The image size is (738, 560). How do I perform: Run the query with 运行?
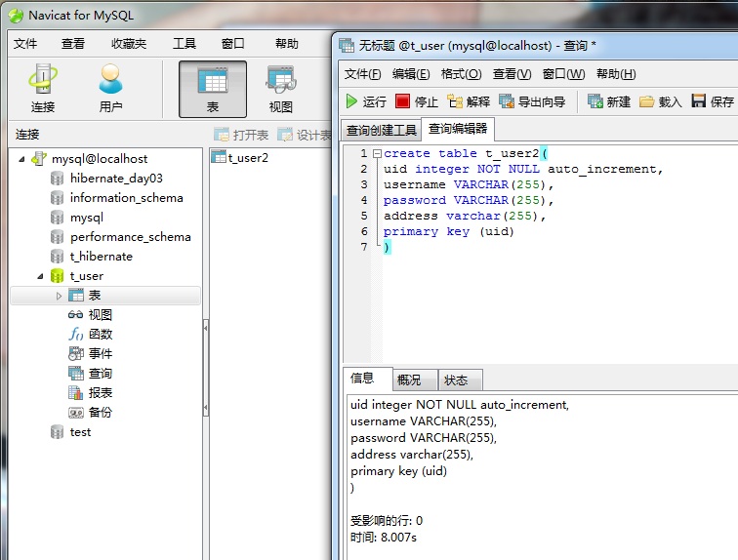pos(366,101)
